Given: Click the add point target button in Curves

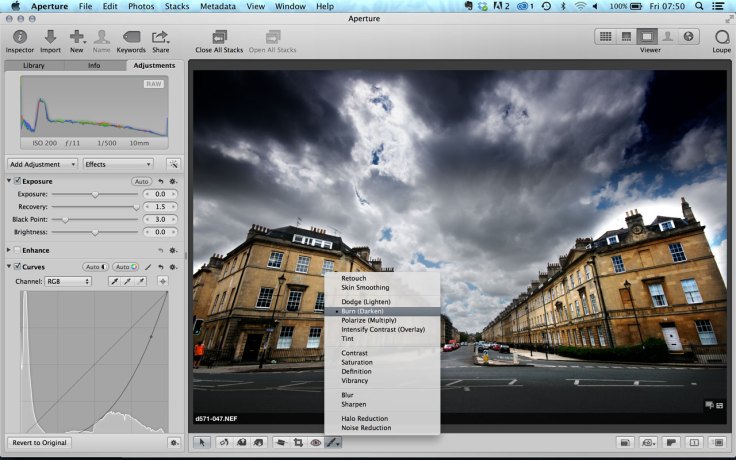Looking at the screenshot, I should coord(163,281).
